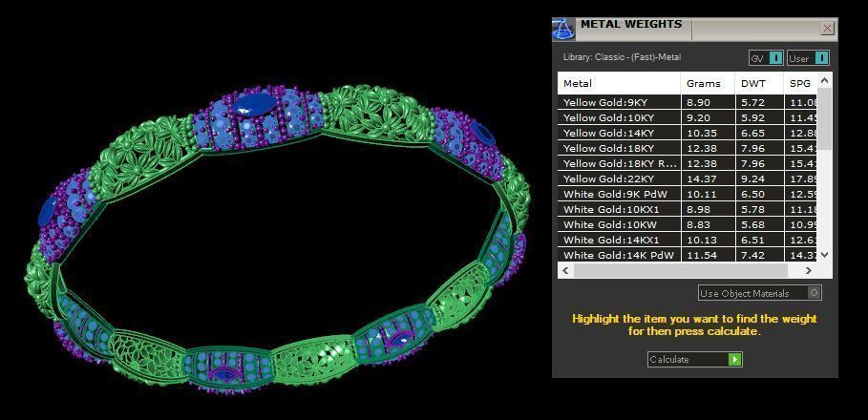Toggle the User library switch

coord(808,58)
